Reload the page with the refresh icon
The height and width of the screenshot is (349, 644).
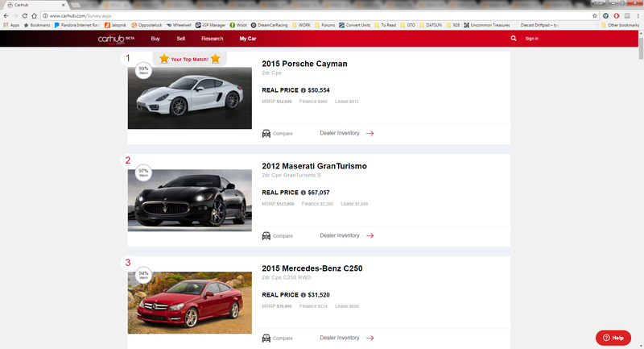[25, 15]
